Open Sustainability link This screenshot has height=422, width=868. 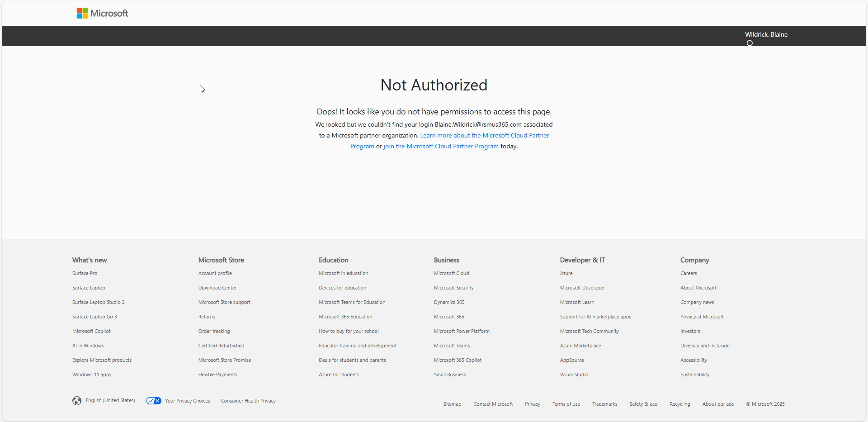(695, 375)
